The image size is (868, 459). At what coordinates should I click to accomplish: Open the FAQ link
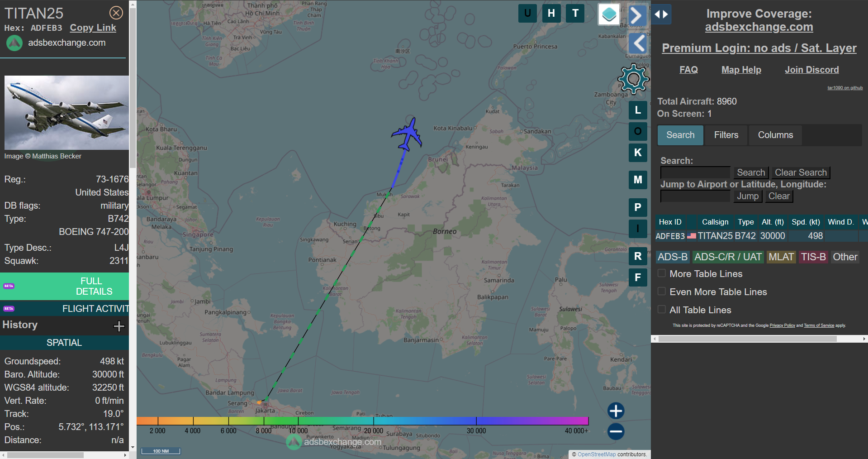(688, 70)
